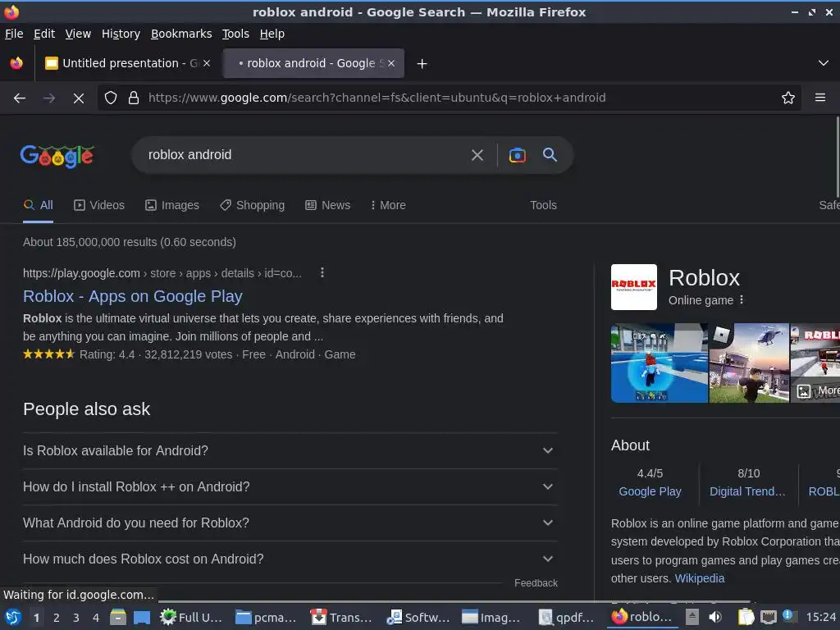Viewport: 840px width, 630px height.
Task: Open the Bookmarks menu
Action: coord(181,34)
